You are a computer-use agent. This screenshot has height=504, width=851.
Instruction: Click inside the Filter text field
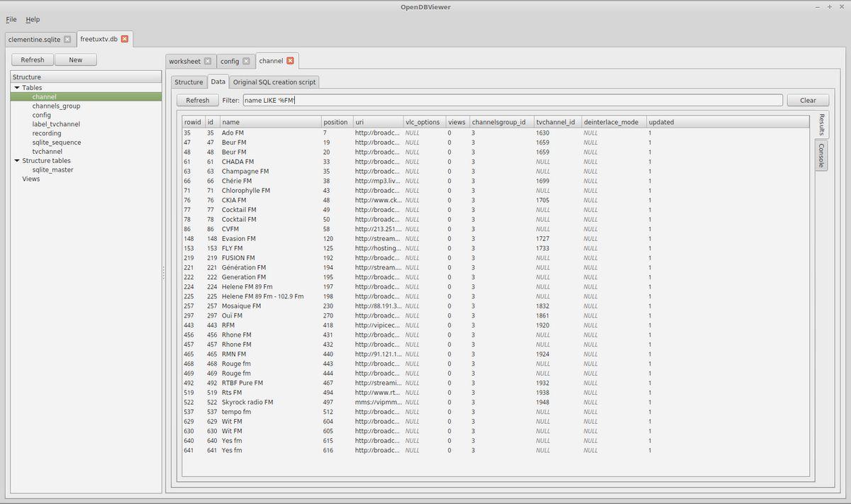tap(512, 101)
